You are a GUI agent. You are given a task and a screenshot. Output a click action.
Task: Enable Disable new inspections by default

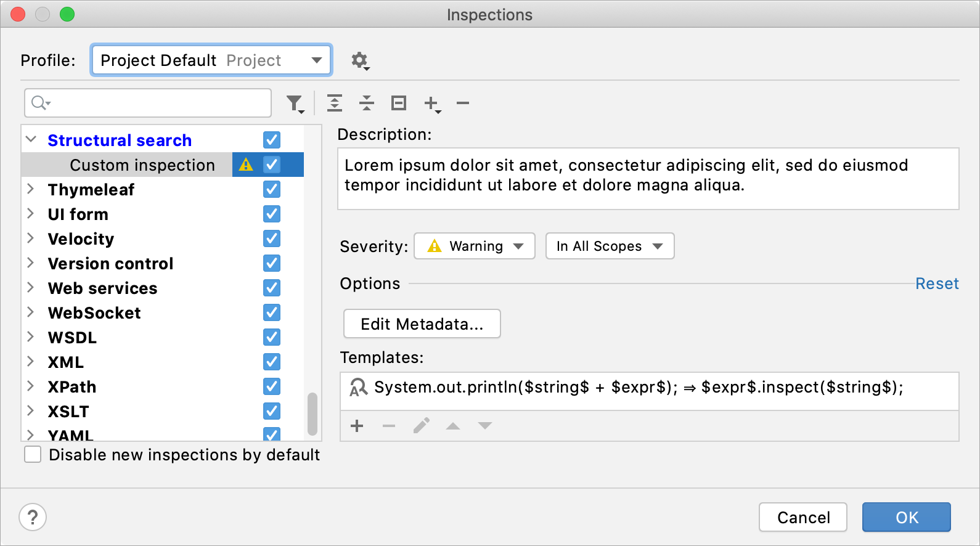click(33, 455)
